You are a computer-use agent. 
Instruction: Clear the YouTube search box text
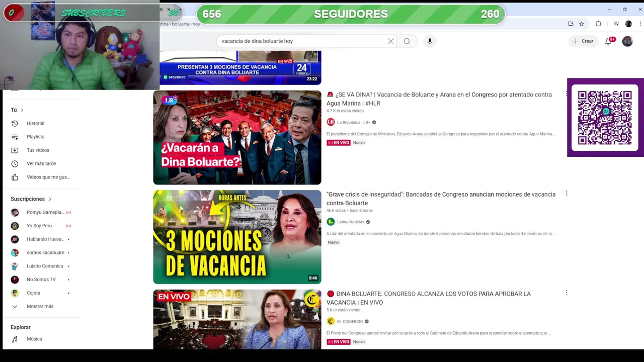pos(391,41)
